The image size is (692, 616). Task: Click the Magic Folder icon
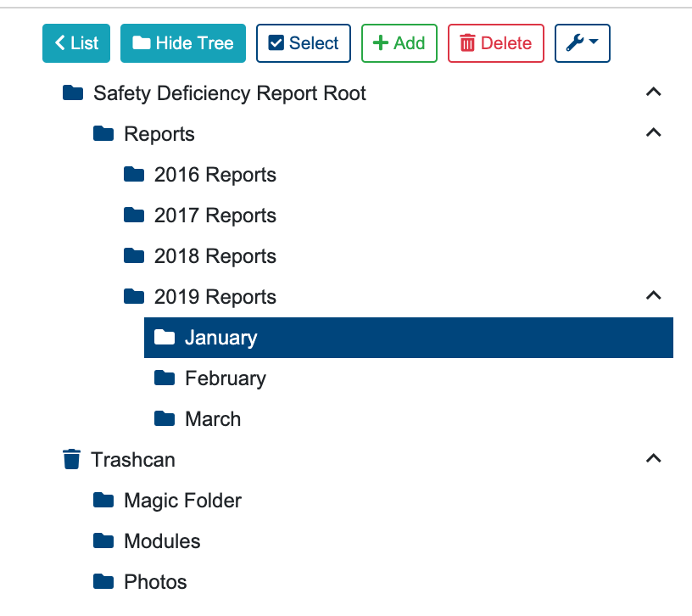click(x=103, y=501)
